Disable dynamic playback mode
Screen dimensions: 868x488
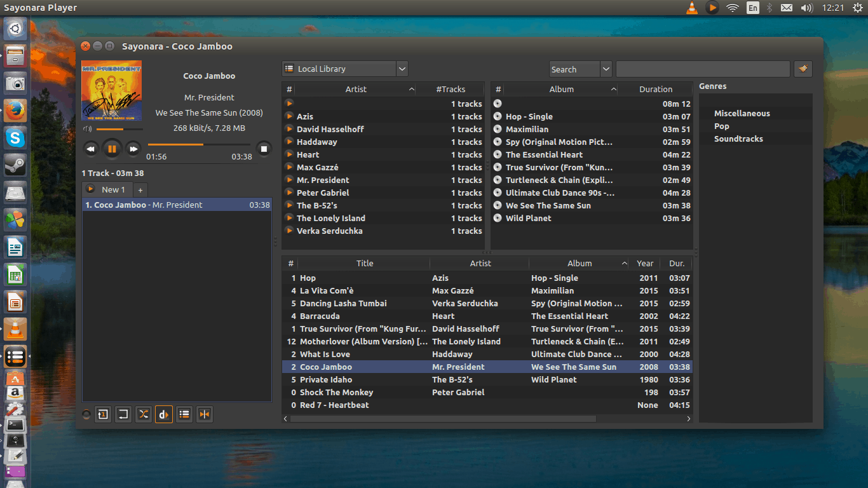pyautogui.click(x=164, y=414)
